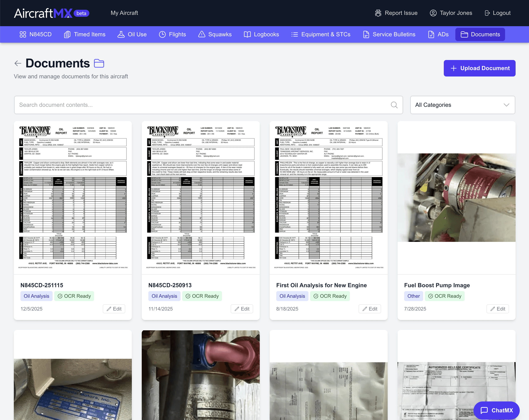The image size is (529, 420).
Task: Toggle the Oil Analysis tag on N845CD-250913
Action: (x=164, y=296)
